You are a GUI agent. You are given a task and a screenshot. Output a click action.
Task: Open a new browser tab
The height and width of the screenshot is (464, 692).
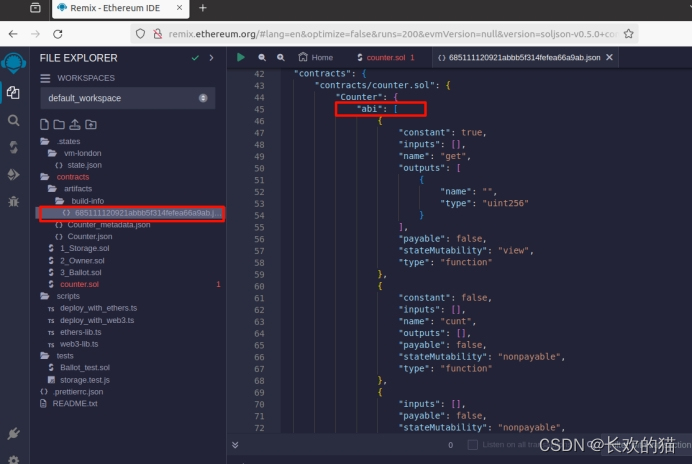[x=203, y=8]
